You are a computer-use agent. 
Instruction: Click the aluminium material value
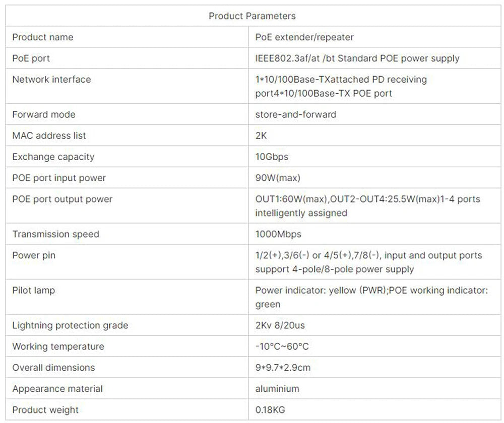coord(277,389)
